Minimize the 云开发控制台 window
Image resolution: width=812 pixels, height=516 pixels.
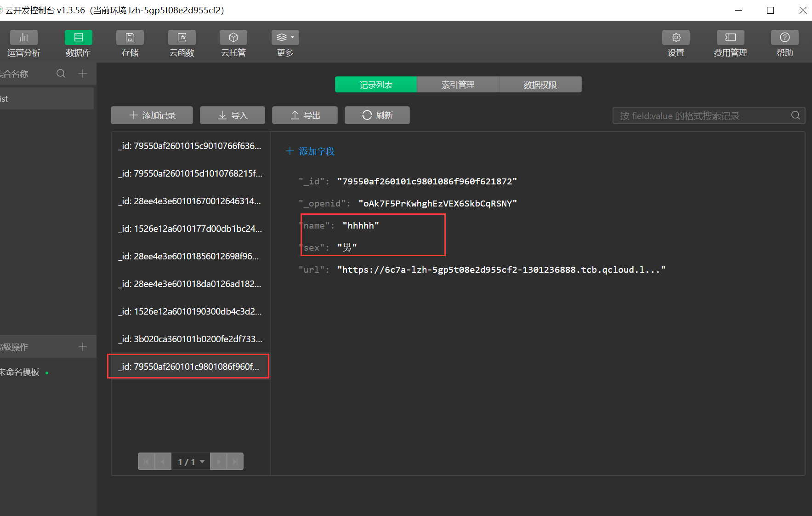(x=739, y=10)
